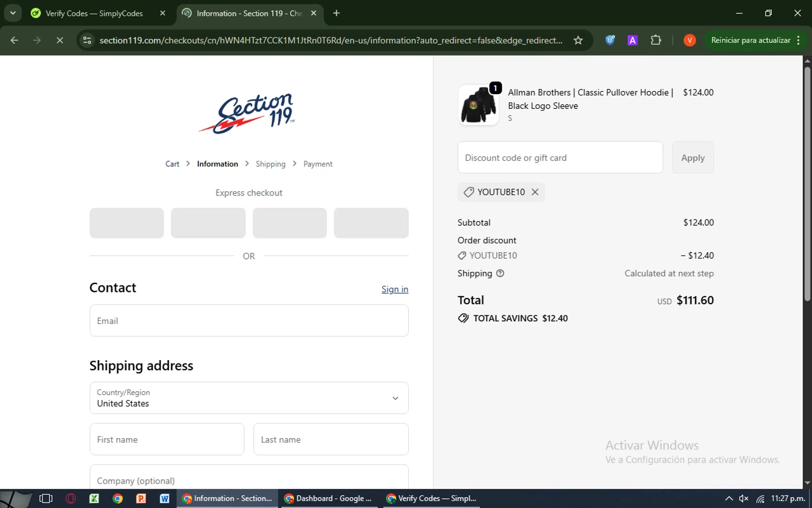Show hidden system tray icons
The width and height of the screenshot is (812, 508).
click(729, 498)
